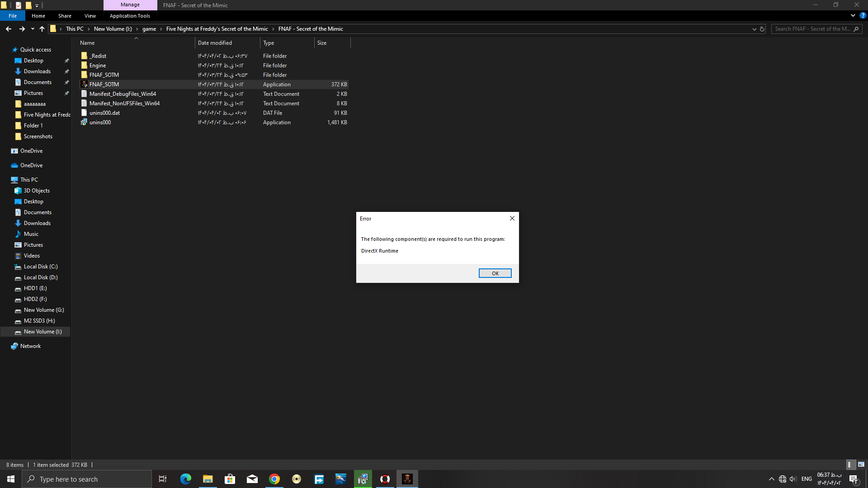The width and height of the screenshot is (868, 488).
Task: Select New Volume (I:) in the sidebar
Action: [x=42, y=332]
